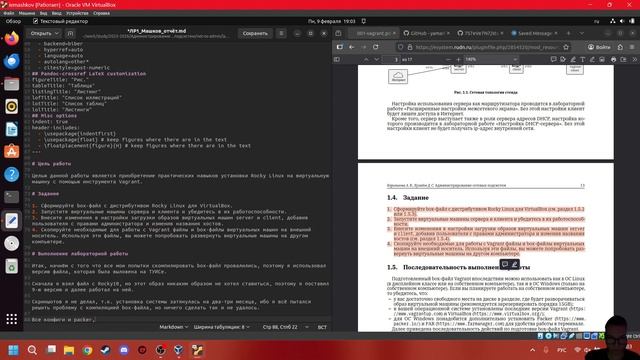Screen dimensions: 640x360
Task: Open the disc drive icon in dock
Action: click(x=11, y=243)
